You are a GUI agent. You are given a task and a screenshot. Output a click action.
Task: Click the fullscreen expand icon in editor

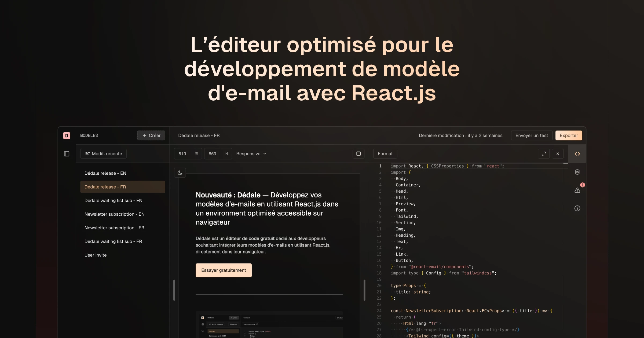(x=543, y=153)
